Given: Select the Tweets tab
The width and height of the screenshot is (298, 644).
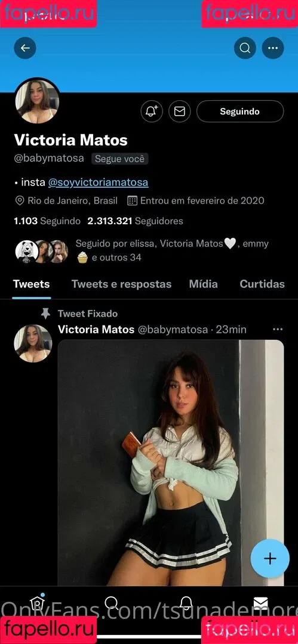Looking at the screenshot, I should [x=31, y=284].
